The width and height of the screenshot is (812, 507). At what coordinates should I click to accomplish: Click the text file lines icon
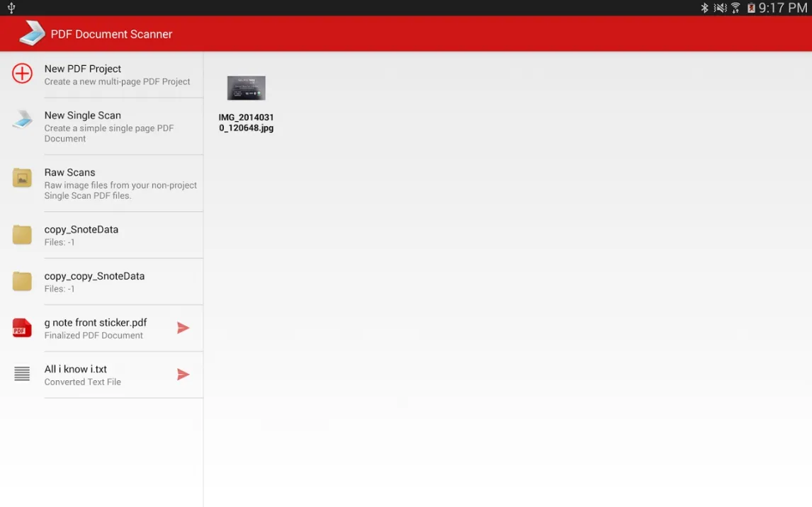coord(22,374)
